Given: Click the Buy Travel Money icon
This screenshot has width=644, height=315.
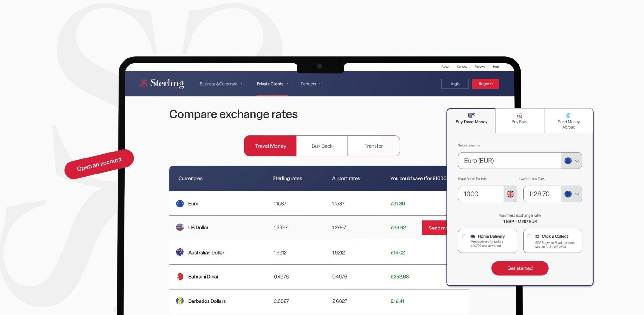Looking at the screenshot, I should 471,115.
